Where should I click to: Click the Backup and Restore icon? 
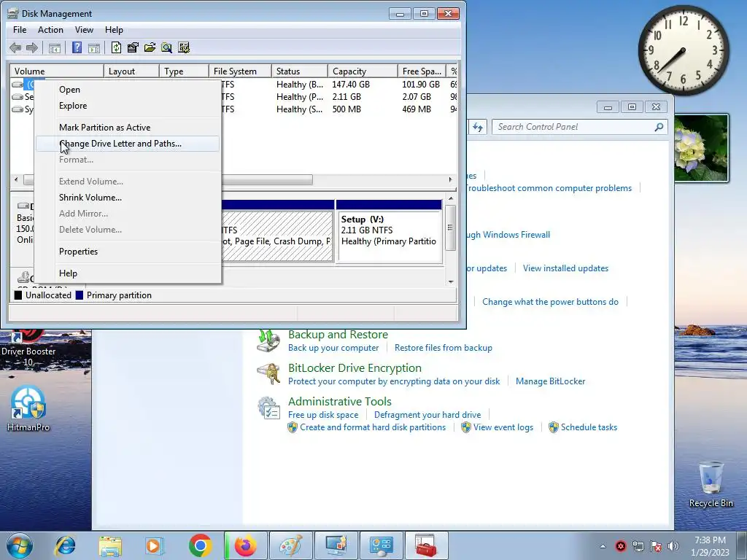[x=268, y=341]
